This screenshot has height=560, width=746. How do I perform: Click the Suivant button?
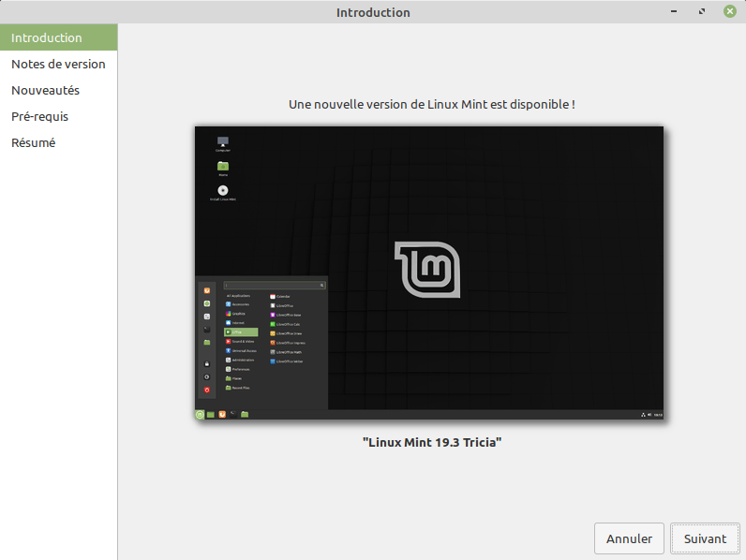pos(705,538)
